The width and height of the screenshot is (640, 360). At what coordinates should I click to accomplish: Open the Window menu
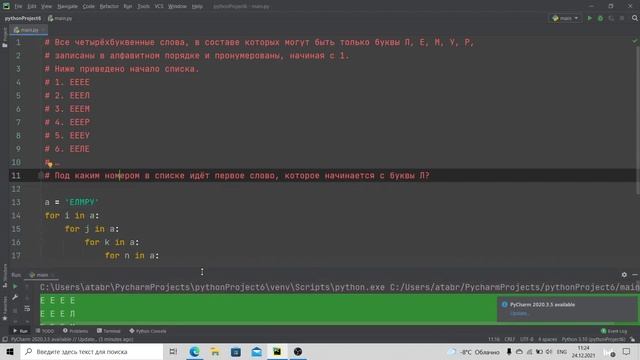click(177, 7)
